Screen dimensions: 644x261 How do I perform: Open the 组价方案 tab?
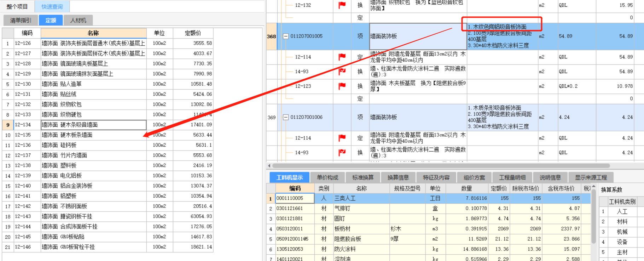coord(474,177)
